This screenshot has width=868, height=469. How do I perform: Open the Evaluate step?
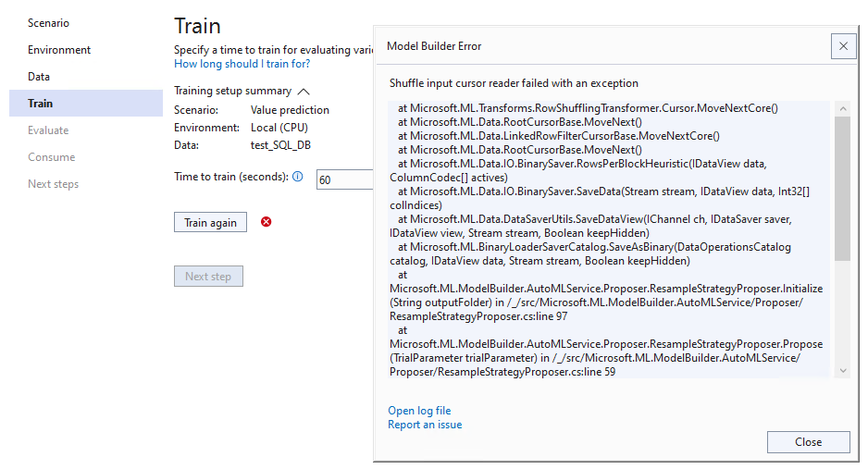point(48,130)
